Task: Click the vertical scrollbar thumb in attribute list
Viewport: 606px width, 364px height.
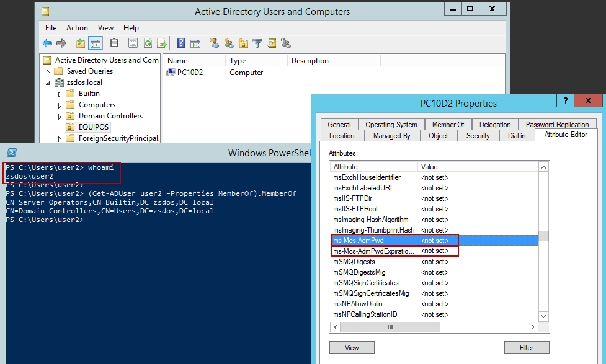Action: tap(543, 236)
